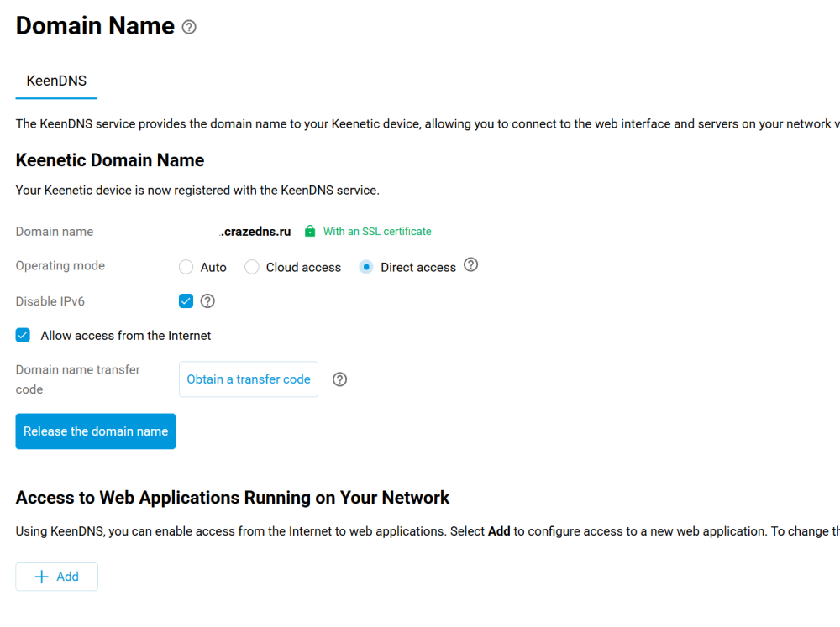The width and height of the screenshot is (840, 627).
Task: Open help icon next to Domain Name title
Action: pos(188,27)
